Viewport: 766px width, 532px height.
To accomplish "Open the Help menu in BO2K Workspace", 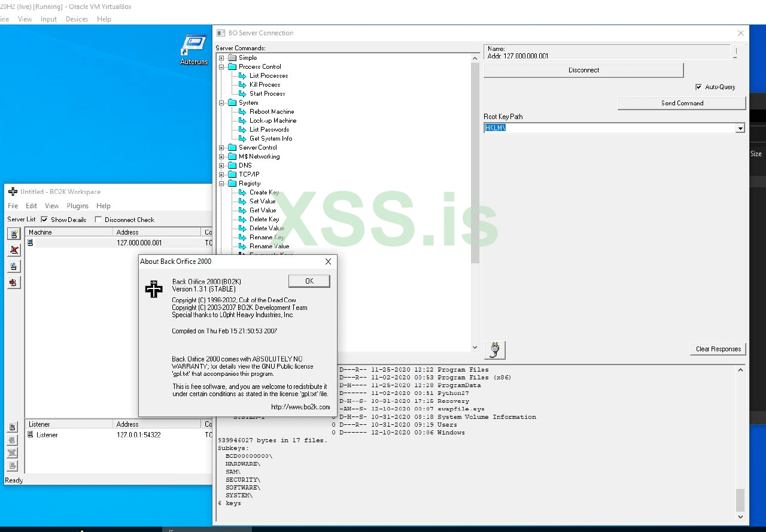I will [x=104, y=206].
